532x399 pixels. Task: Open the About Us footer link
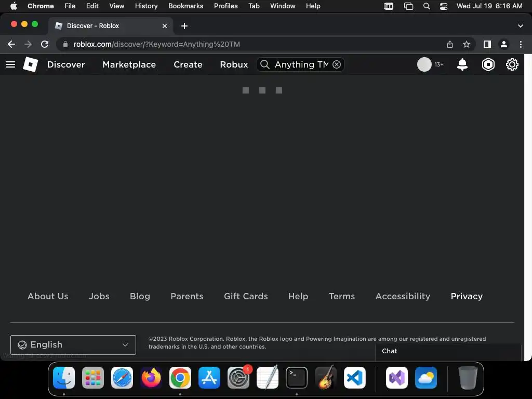tap(48, 296)
